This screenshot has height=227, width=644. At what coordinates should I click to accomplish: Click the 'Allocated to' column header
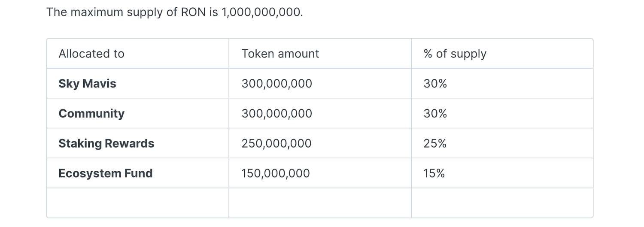tap(91, 54)
